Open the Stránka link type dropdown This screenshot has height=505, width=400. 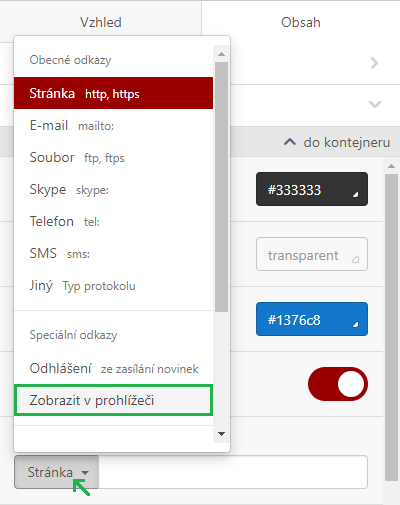tap(56, 472)
